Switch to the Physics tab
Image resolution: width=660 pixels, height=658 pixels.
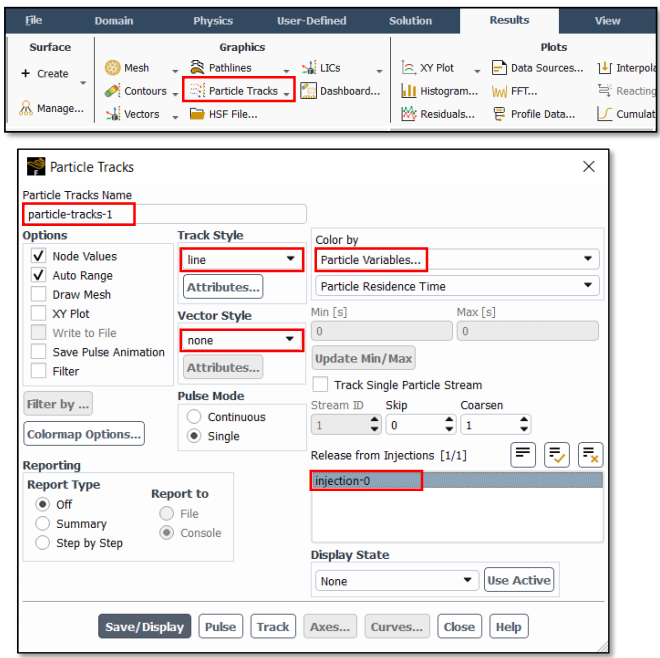pyautogui.click(x=213, y=21)
